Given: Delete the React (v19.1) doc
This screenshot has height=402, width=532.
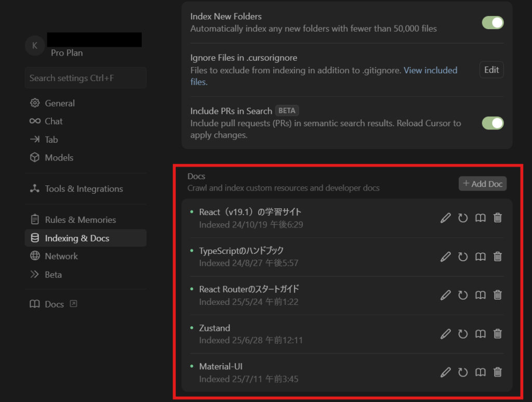Looking at the screenshot, I should click(x=498, y=218).
